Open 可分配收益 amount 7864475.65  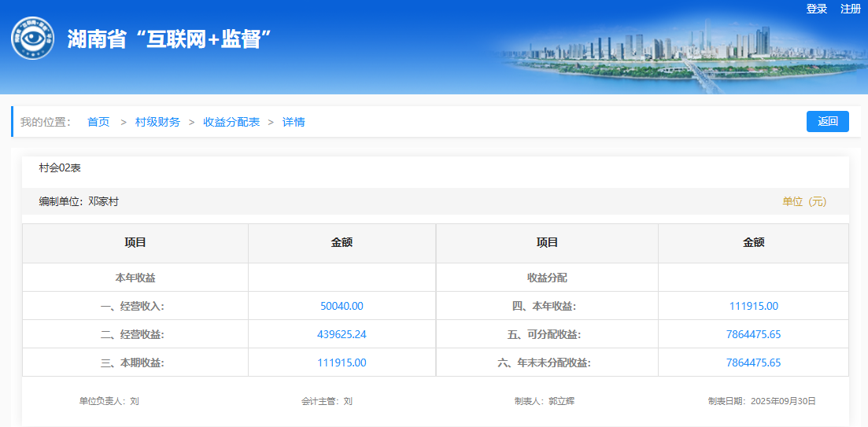tap(753, 334)
